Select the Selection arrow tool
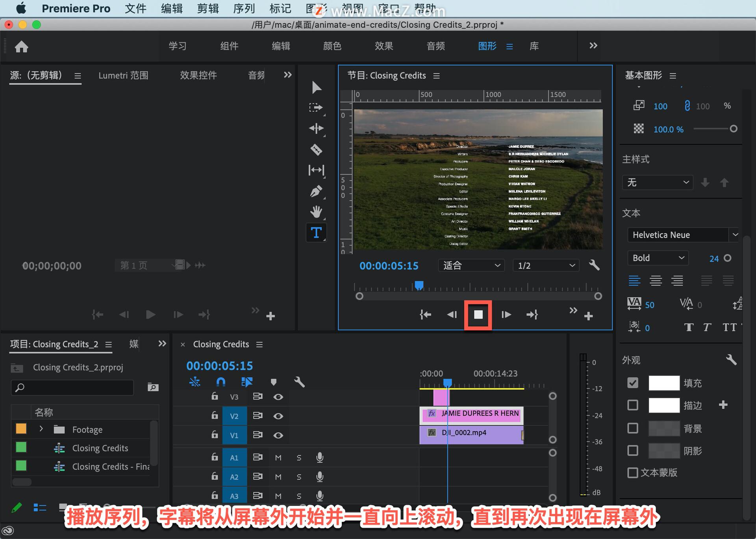 click(316, 87)
